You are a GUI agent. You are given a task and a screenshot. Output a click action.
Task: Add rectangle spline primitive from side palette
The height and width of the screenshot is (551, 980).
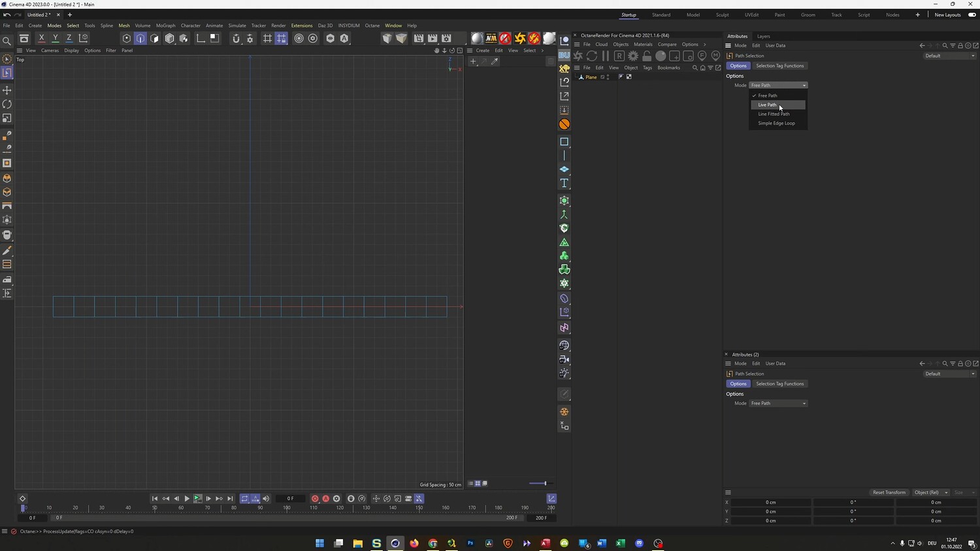pyautogui.click(x=564, y=142)
